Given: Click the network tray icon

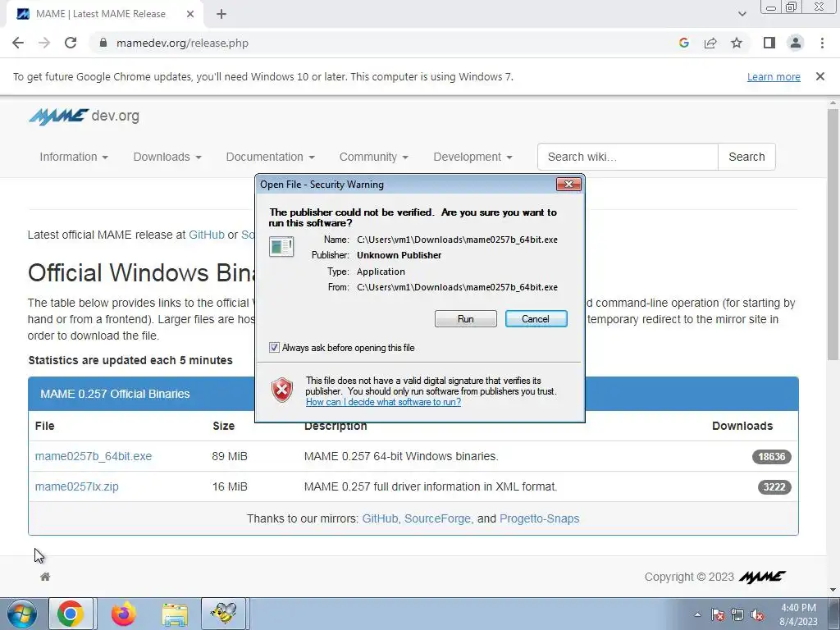Looking at the screenshot, I should click(x=737, y=614).
